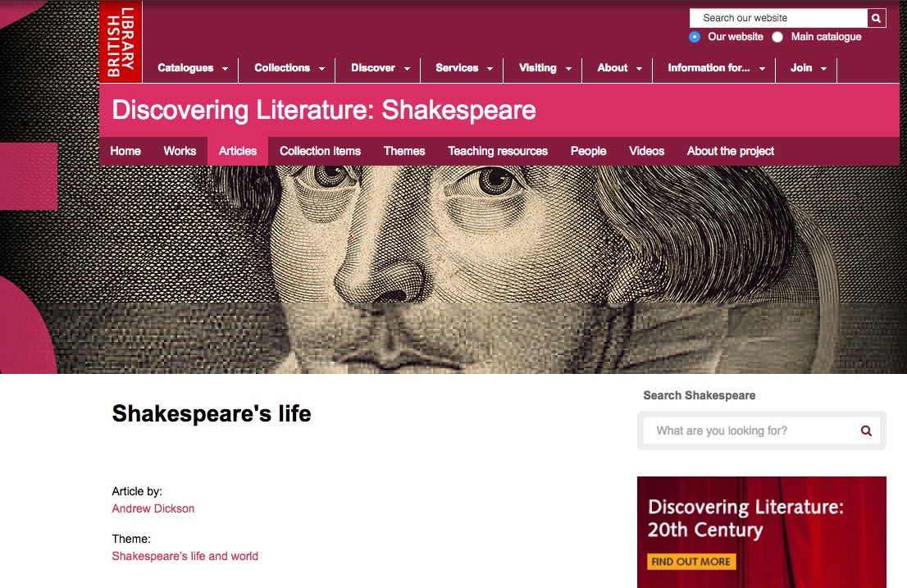Select the Our website radio button
907x588 pixels.
click(695, 37)
